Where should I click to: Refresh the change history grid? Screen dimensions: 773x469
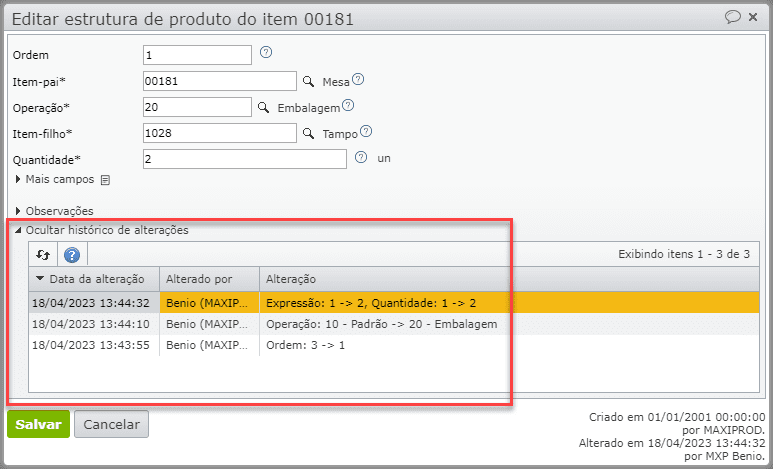coord(43,255)
